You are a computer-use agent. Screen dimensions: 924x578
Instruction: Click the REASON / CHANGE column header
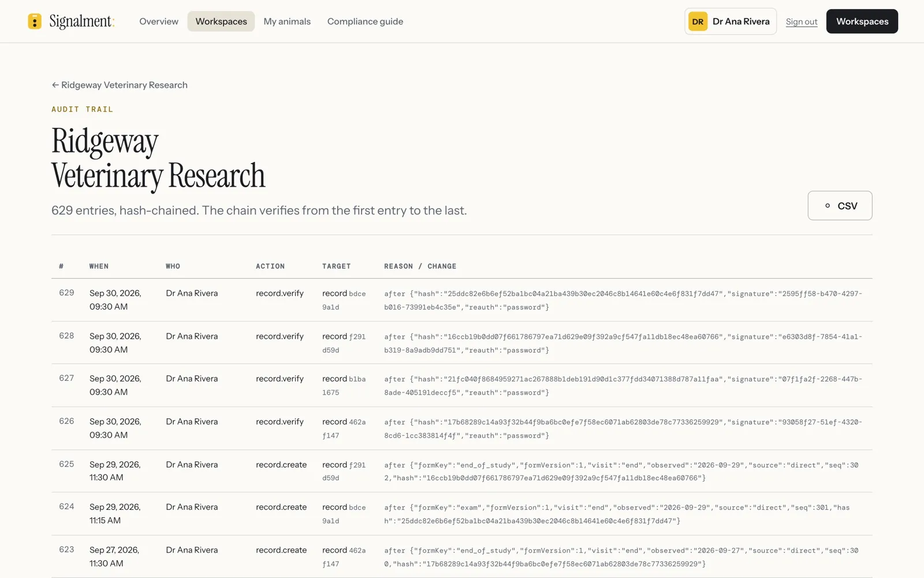pos(420,266)
